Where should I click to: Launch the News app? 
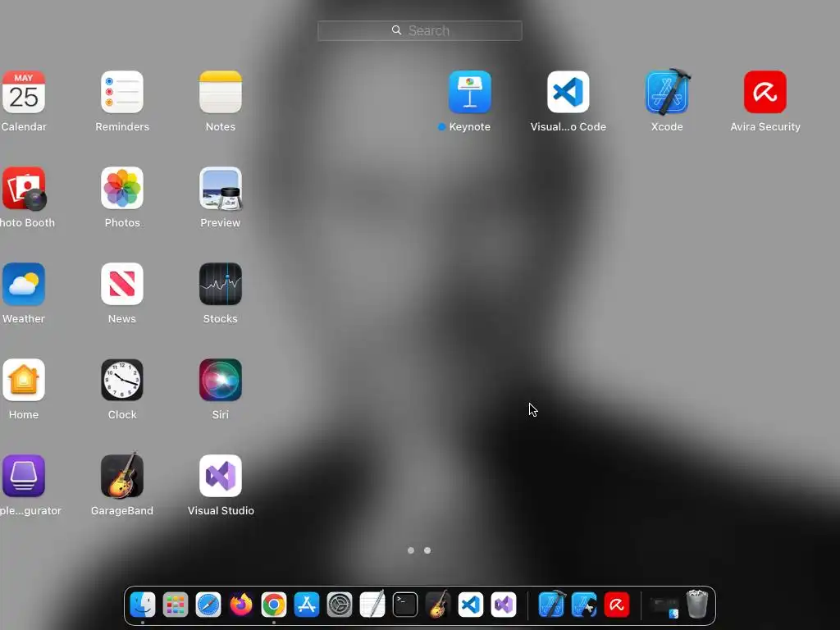pos(122,284)
